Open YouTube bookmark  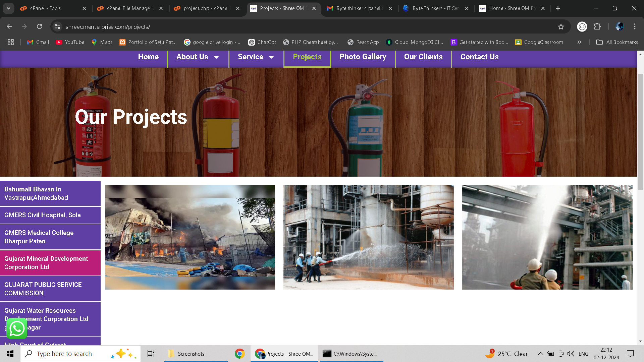point(70,42)
